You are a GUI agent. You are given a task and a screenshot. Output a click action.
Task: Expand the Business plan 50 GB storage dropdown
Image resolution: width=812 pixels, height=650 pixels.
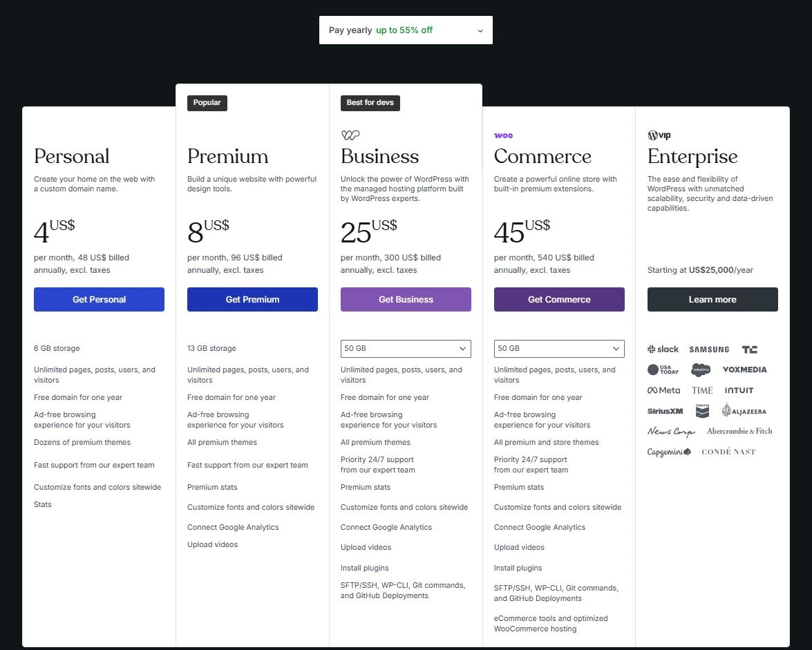pos(406,349)
